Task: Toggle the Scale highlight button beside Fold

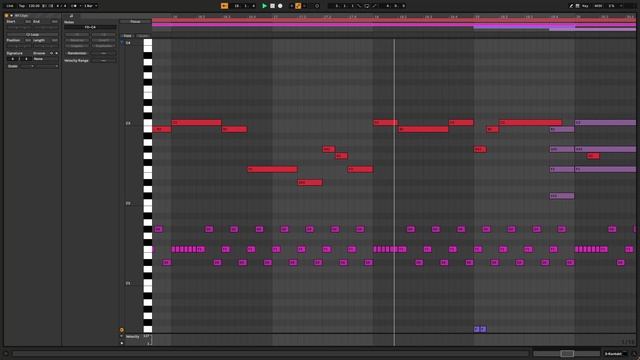Action: [x=143, y=36]
